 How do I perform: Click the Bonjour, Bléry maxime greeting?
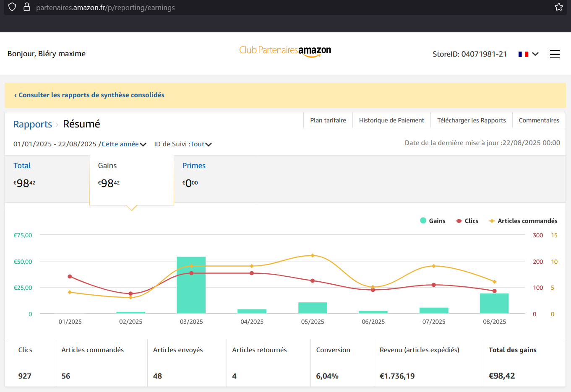pyautogui.click(x=47, y=54)
